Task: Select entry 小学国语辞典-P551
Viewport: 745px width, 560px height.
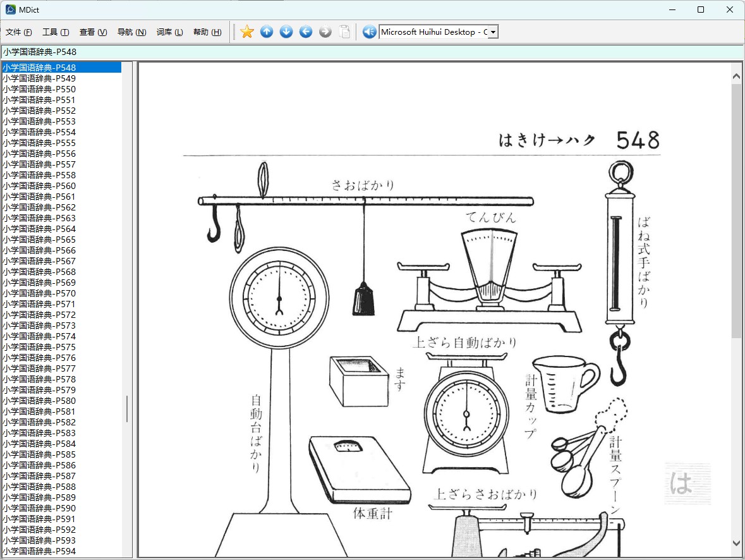Action: (x=61, y=100)
